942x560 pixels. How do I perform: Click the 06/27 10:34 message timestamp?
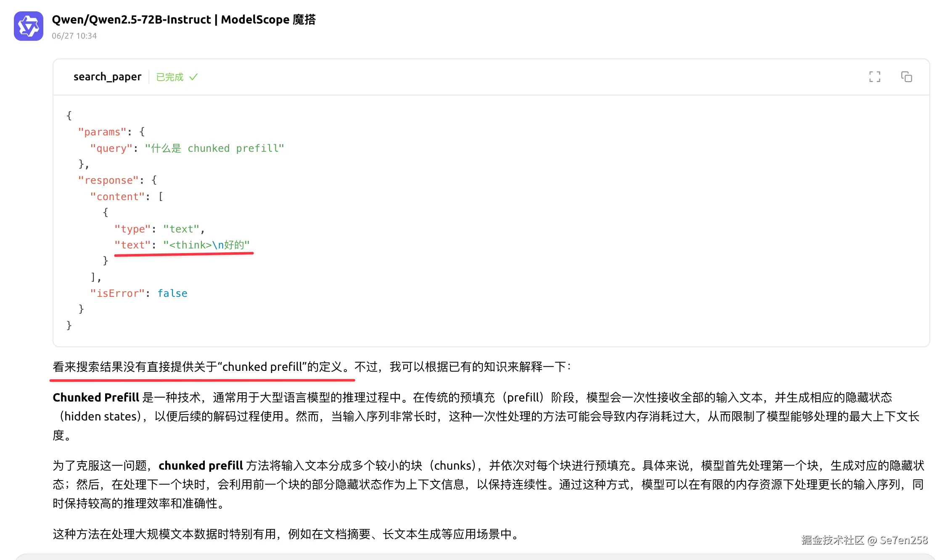74,36
